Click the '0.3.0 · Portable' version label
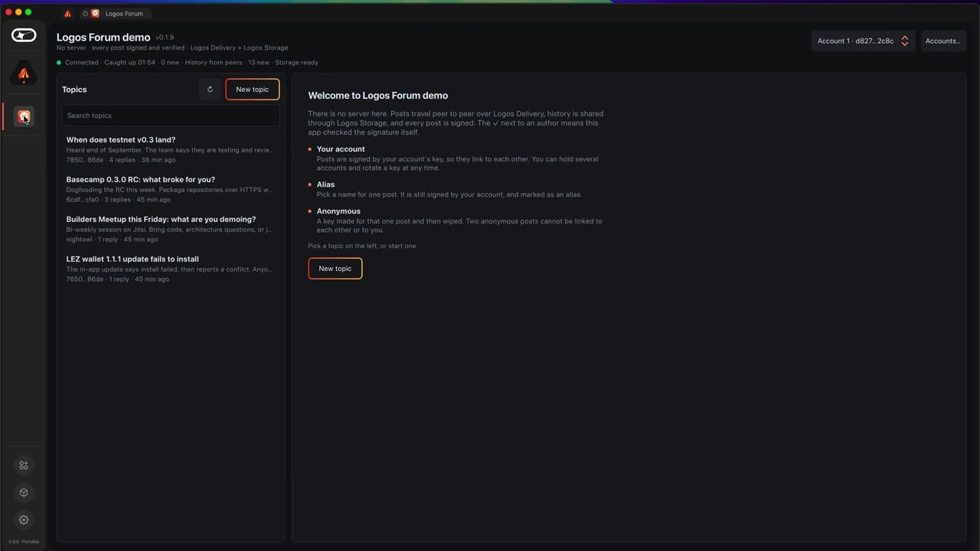Viewport: 980px width, 551px height. click(x=24, y=542)
